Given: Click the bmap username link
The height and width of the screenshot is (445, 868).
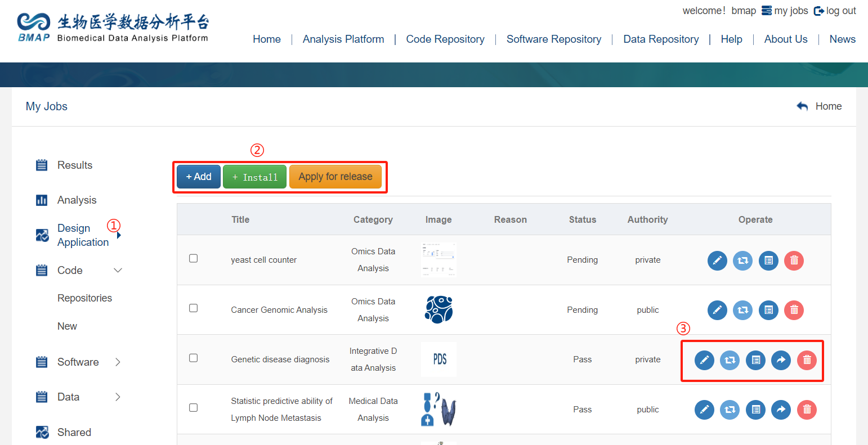Looking at the screenshot, I should (x=744, y=11).
